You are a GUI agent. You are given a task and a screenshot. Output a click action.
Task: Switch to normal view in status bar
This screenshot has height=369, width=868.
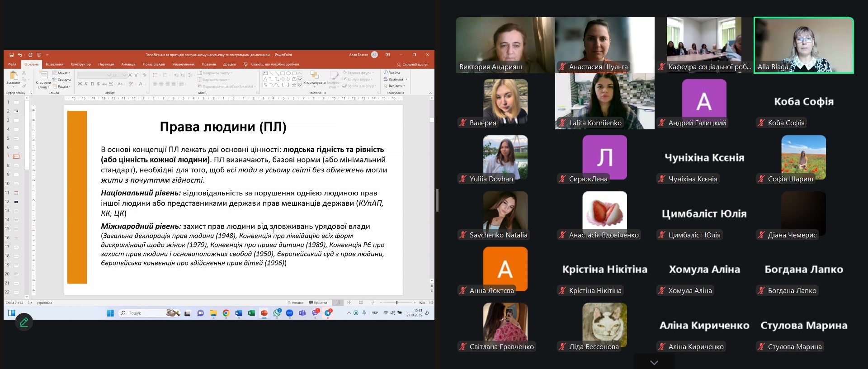pyautogui.click(x=338, y=303)
